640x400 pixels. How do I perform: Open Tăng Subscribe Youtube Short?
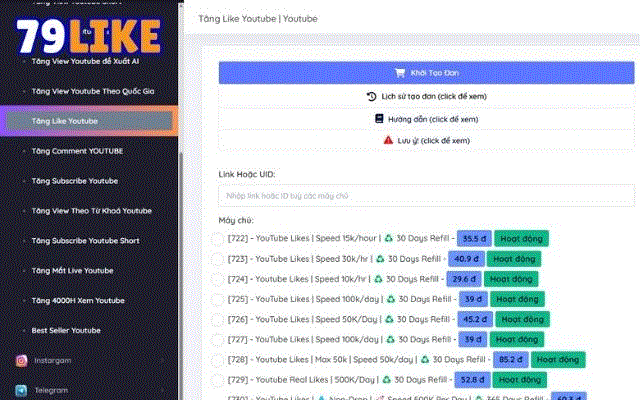point(86,241)
